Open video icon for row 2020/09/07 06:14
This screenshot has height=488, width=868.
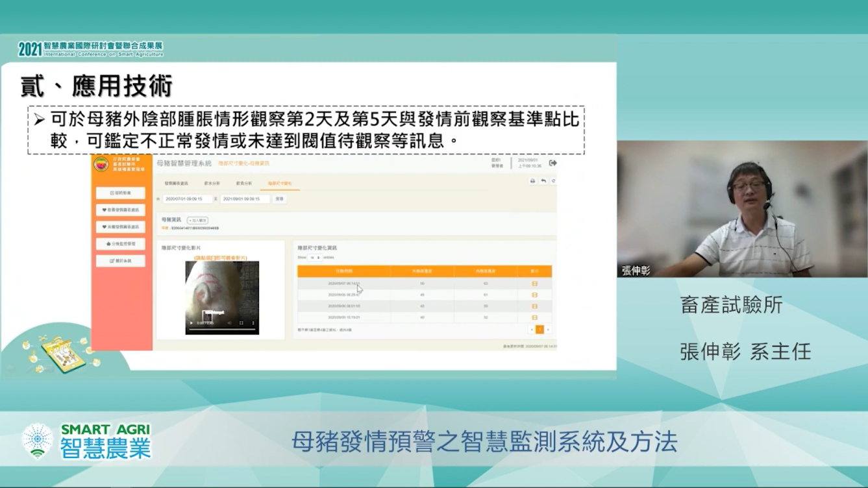[x=534, y=284]
